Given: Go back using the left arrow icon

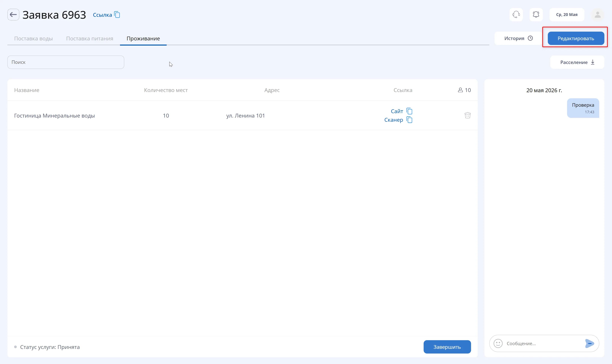Looking at the screenshot, I should [13, 14].
